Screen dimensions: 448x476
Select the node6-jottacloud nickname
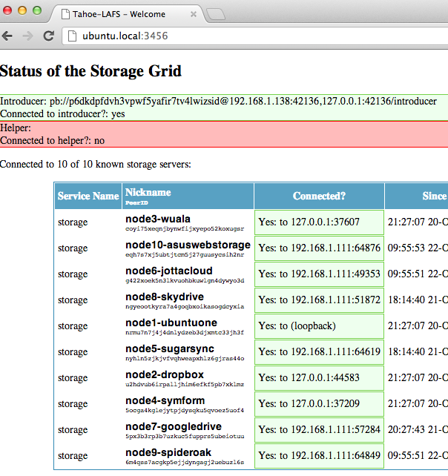[169, 271]
